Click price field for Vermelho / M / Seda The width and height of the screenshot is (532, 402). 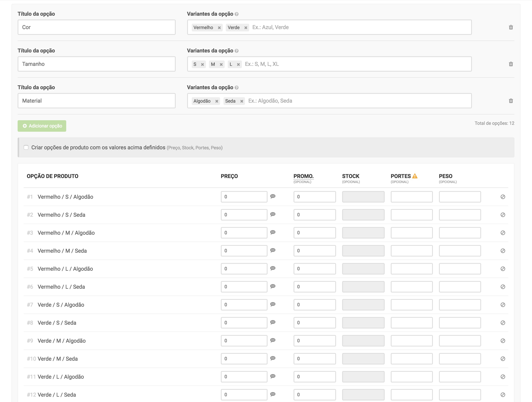(x=244, y=251)
